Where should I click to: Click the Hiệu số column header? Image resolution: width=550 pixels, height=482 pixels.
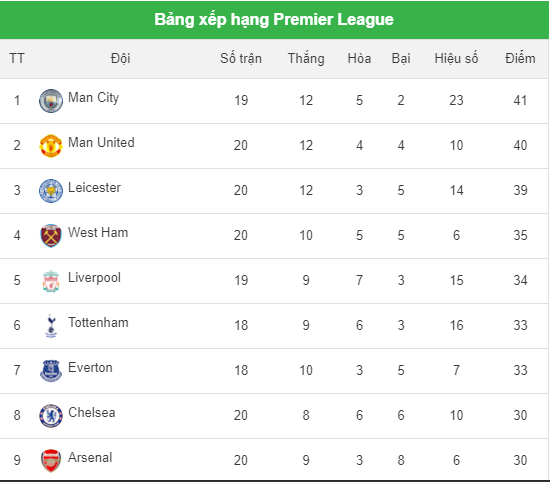[456, 58]
